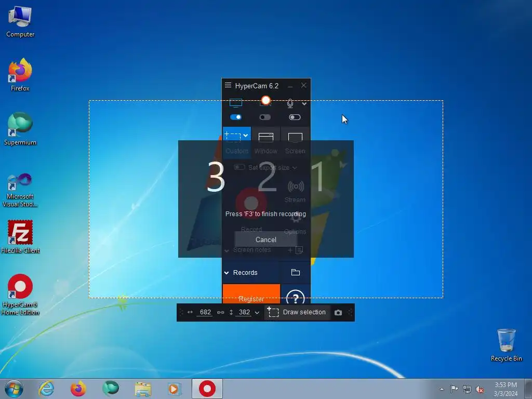Click the orange handle on selection top edge

pyautogui.click(x=265, y=100)
